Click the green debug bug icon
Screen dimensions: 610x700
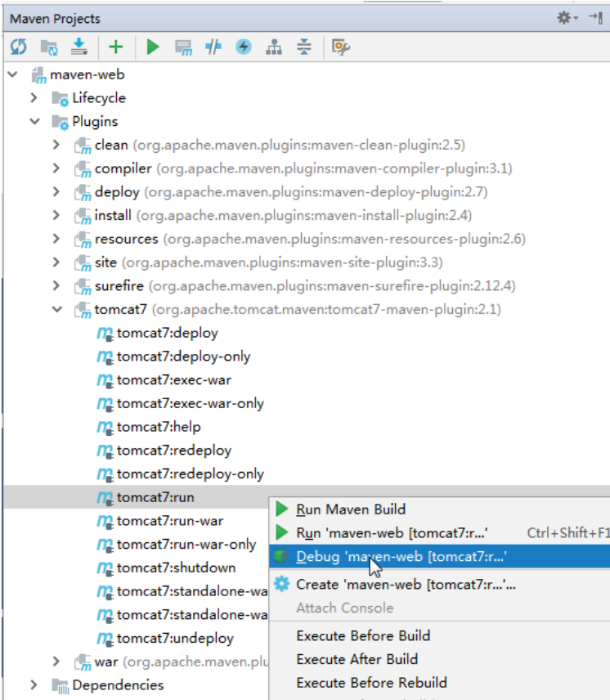point(281,556)
